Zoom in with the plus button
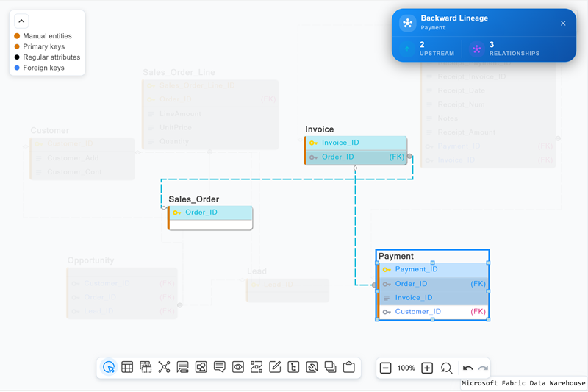Viewport: 588px width, 392px height. (427, 368)
